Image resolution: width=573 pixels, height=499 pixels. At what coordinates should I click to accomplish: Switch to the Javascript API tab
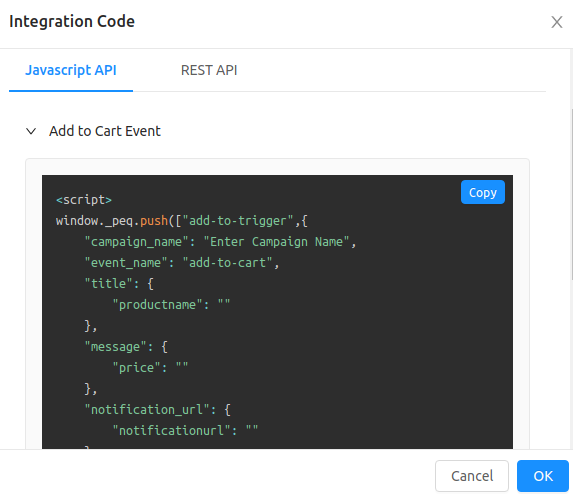tap(71, 70)
